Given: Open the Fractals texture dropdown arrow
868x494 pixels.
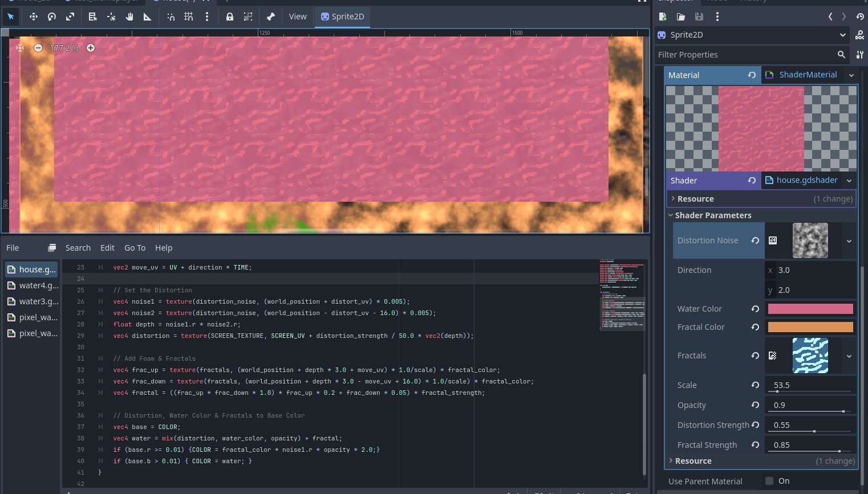Looking at the screenshot, I should tap(849, 356).
